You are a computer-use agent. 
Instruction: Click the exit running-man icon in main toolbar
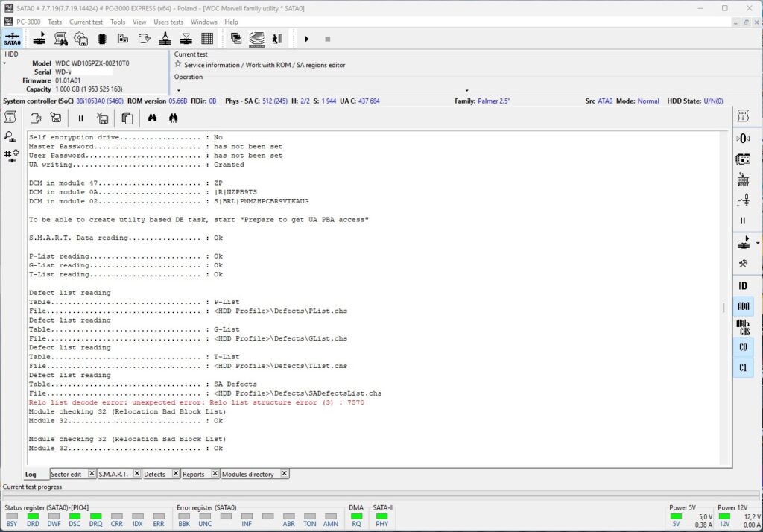pos(277,39)
